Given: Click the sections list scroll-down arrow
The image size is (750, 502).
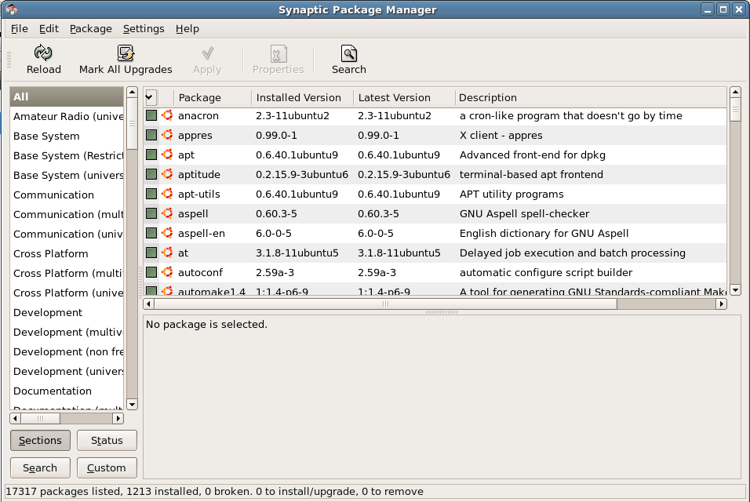Looking at the screenshot, I should (x=132, y=404).
